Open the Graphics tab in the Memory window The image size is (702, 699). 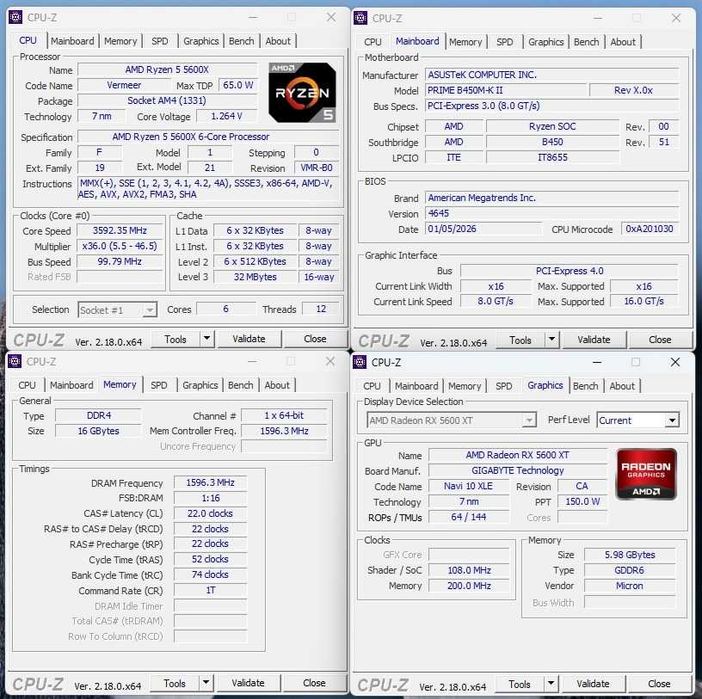pos(200,385)
